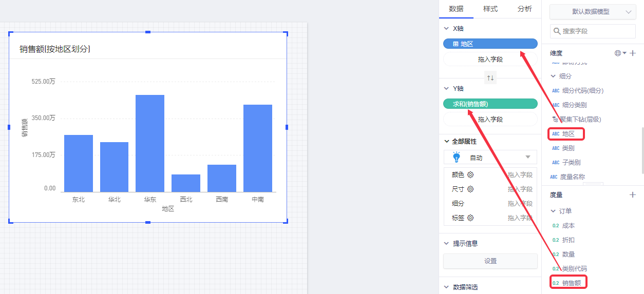Click the add dimension plus icon
The width and height of the screenshot is (644, 294).
[633, 53]
